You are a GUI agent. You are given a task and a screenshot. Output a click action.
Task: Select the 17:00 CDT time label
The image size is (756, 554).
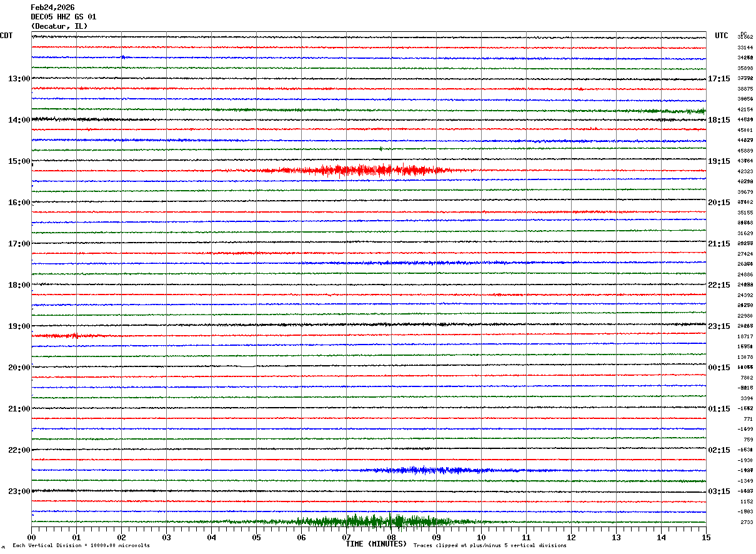(x=19, y=244)
